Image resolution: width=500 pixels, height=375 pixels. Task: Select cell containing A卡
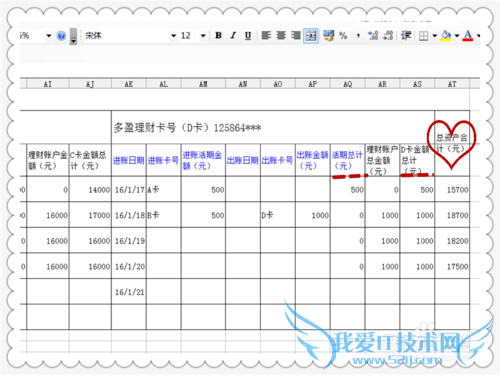163,189
